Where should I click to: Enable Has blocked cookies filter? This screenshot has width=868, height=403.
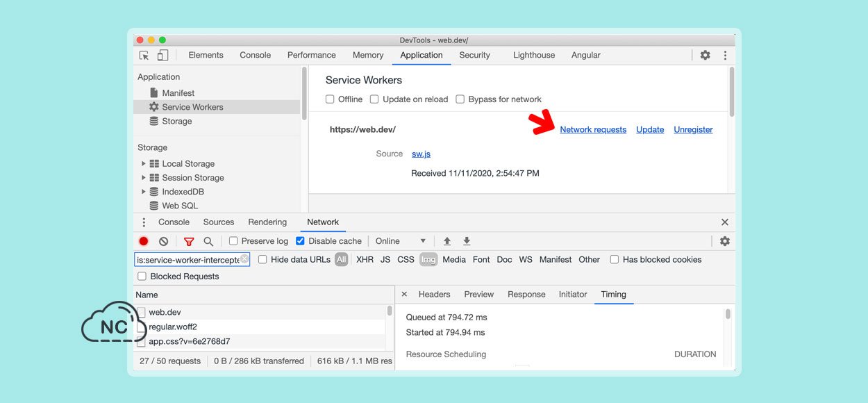pos(615,260)
